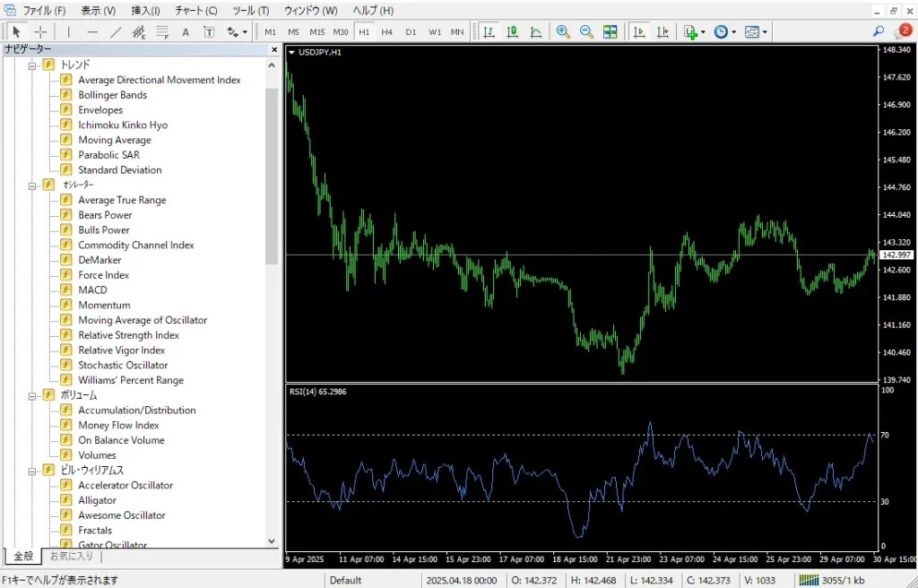Collapse the オシレーター tree group
Screen dimensions: 918x588
point(32,186)
